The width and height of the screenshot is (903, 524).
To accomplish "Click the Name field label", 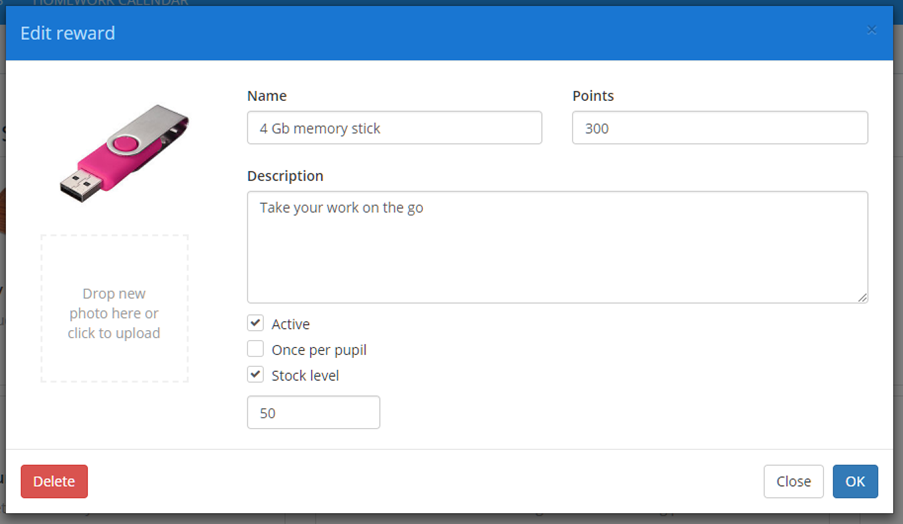I will 267,96.
